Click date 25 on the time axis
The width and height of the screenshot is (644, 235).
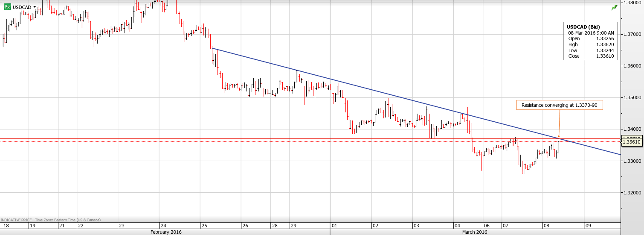coord(204,226)
